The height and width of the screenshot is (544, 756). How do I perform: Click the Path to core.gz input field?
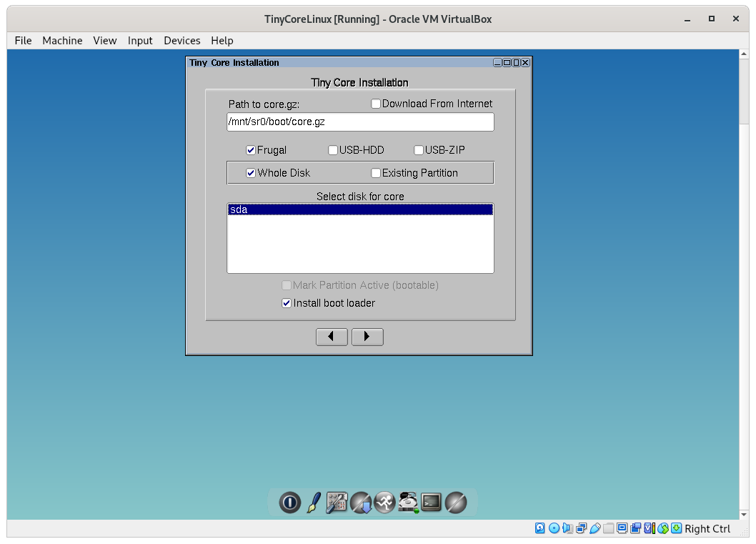click(360, 122)
